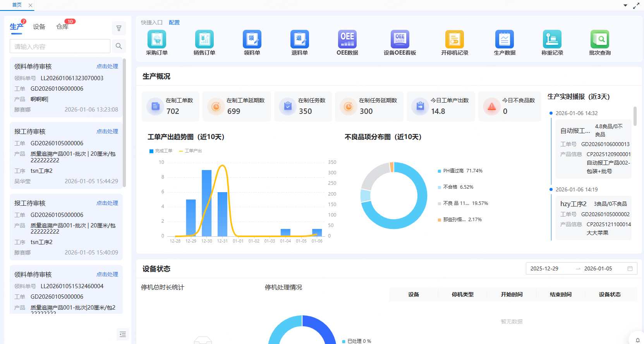Switch to the 设备 tab
The image size is (644, 344).
pos(39,27)
